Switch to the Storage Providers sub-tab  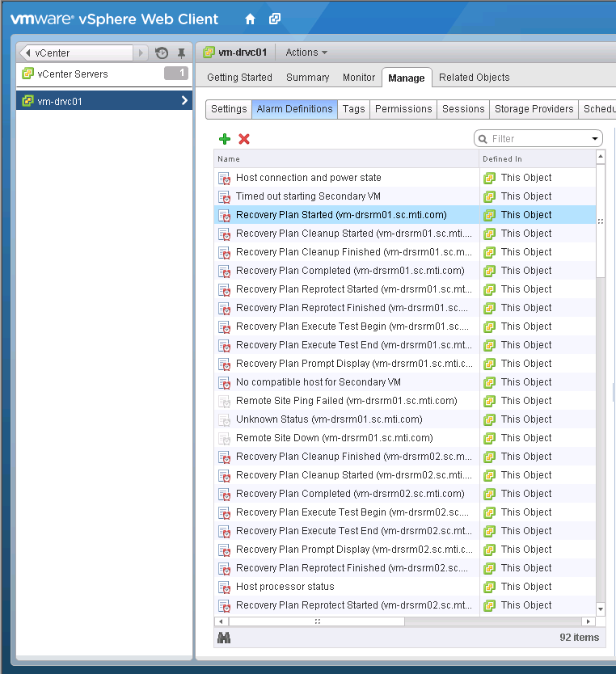click(x=534, y=109)
